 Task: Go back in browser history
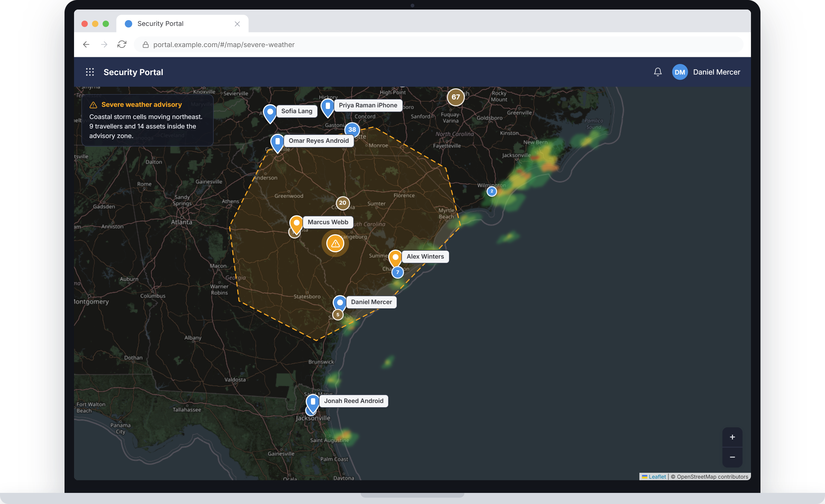pos(86,44)
